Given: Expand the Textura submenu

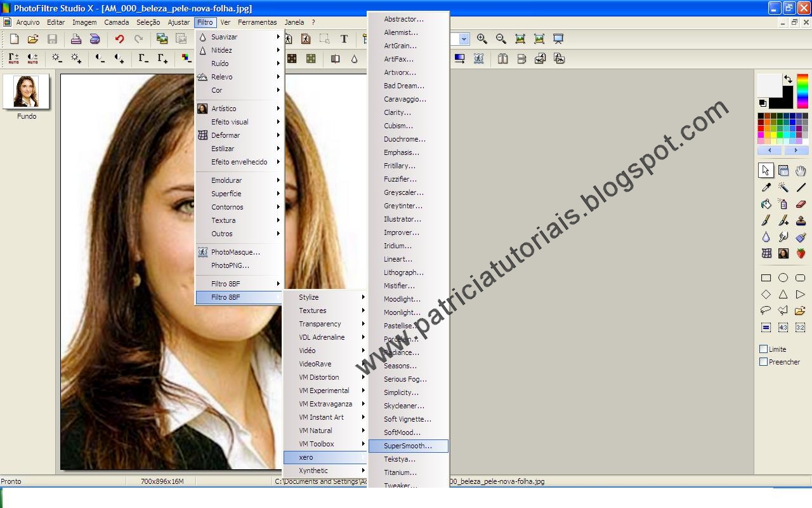Looking at the screenshot, I should (240, 220).
